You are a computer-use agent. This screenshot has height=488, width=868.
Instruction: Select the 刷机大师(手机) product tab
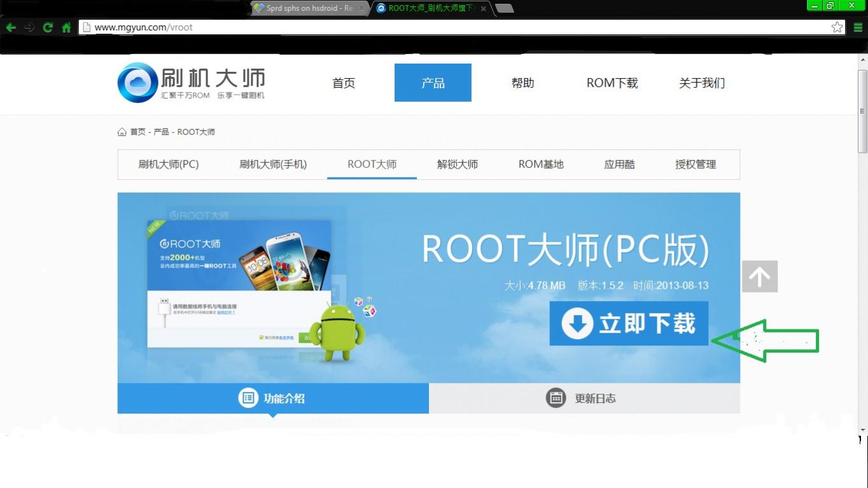click(273, 164)
